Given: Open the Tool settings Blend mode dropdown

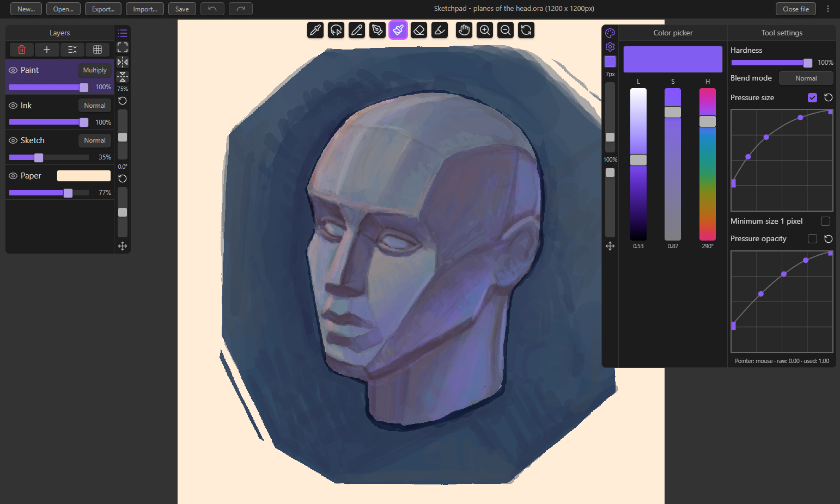Looking at the screenshot, I should 806,78.
